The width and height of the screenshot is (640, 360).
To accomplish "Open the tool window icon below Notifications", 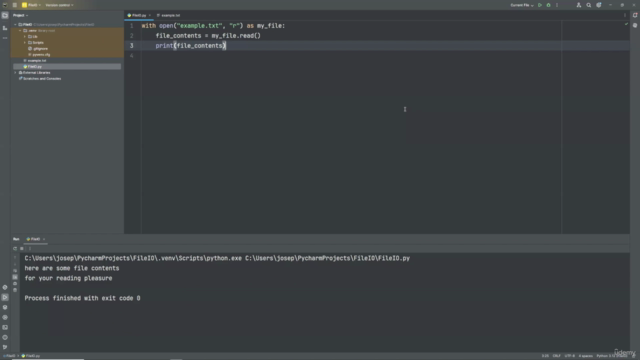I will pos(635,25).
